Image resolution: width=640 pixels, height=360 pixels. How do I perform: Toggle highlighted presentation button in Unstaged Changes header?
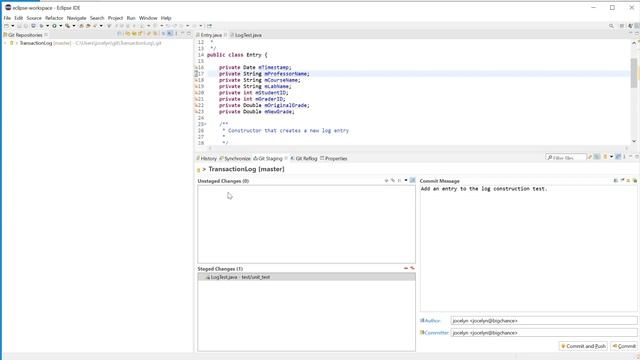(413, 180)
